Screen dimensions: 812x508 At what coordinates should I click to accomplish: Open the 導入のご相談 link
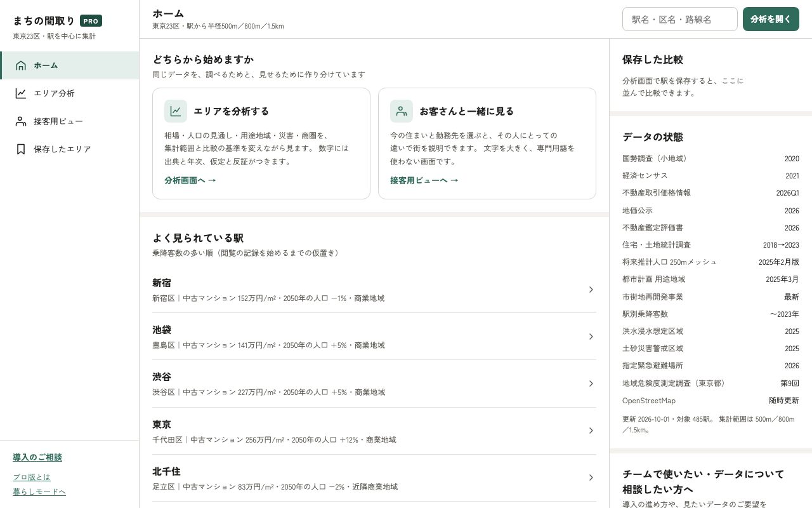coord(37,457)
